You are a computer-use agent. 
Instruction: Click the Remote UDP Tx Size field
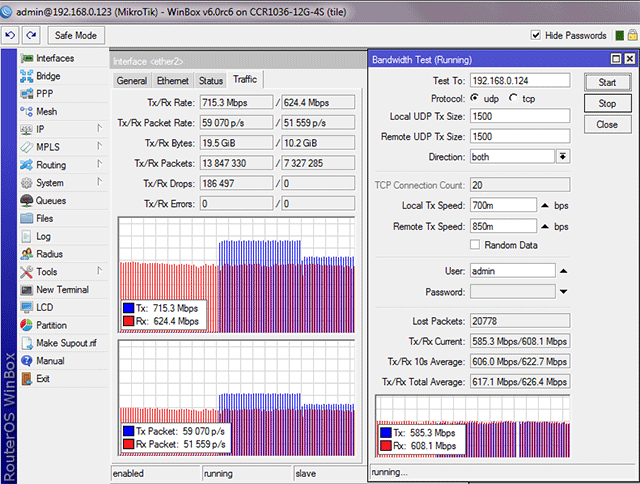[x=520, y=136]
